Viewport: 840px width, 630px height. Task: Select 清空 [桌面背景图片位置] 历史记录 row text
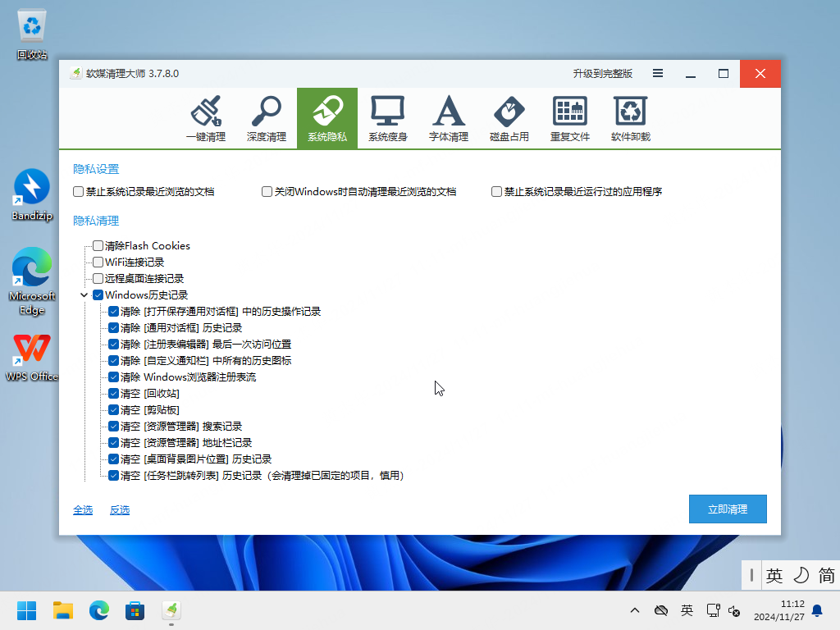196,459
